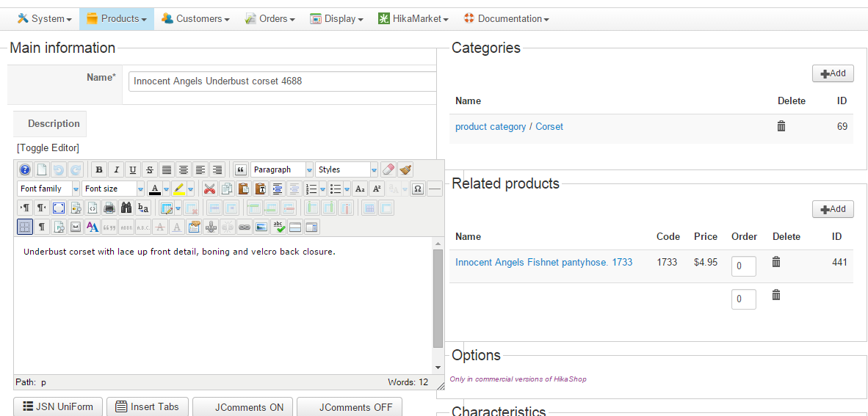Insert special character with the omega icon

[417, 189]
